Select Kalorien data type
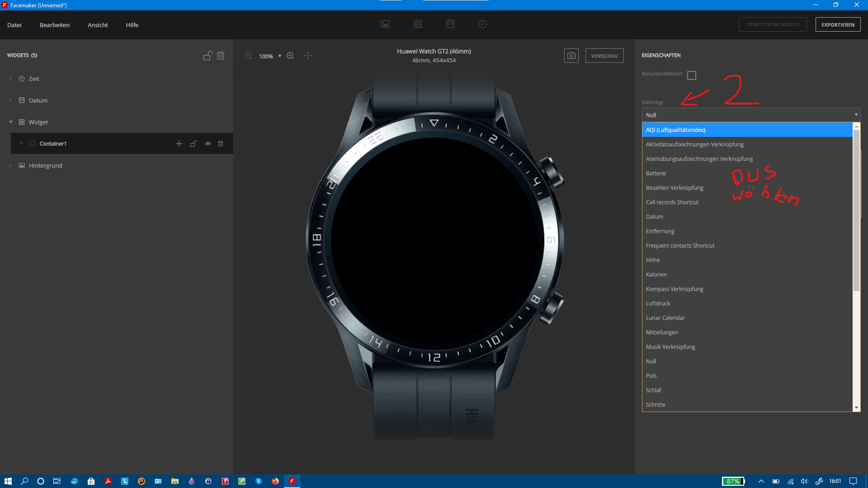This screenshot has width=868, height=488. pos(747,274)
